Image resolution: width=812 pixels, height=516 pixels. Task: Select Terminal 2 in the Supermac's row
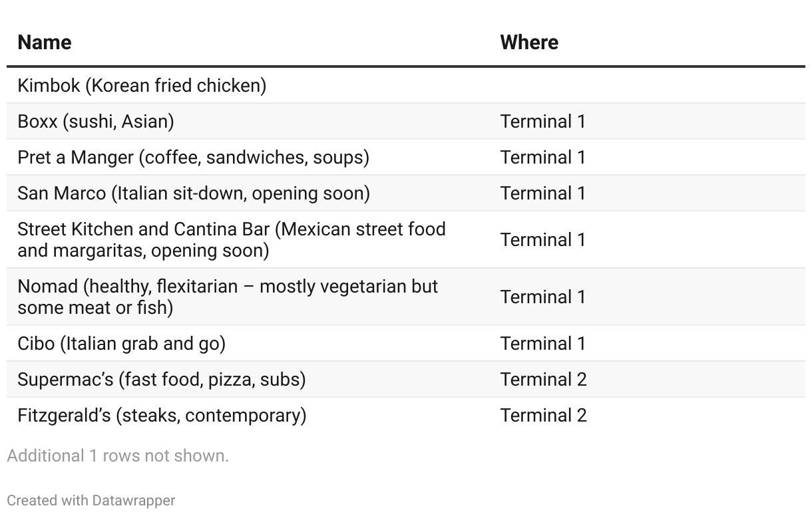tap(543, 380)
